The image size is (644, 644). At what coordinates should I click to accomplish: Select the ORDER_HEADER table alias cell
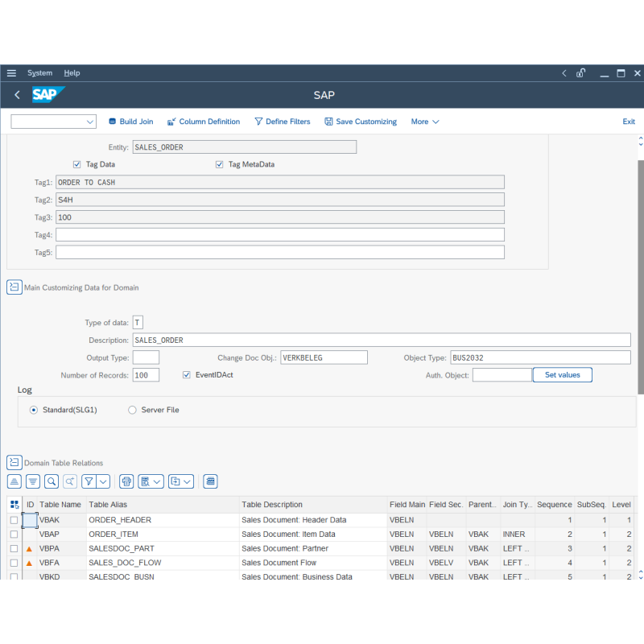tap(163, 520)
